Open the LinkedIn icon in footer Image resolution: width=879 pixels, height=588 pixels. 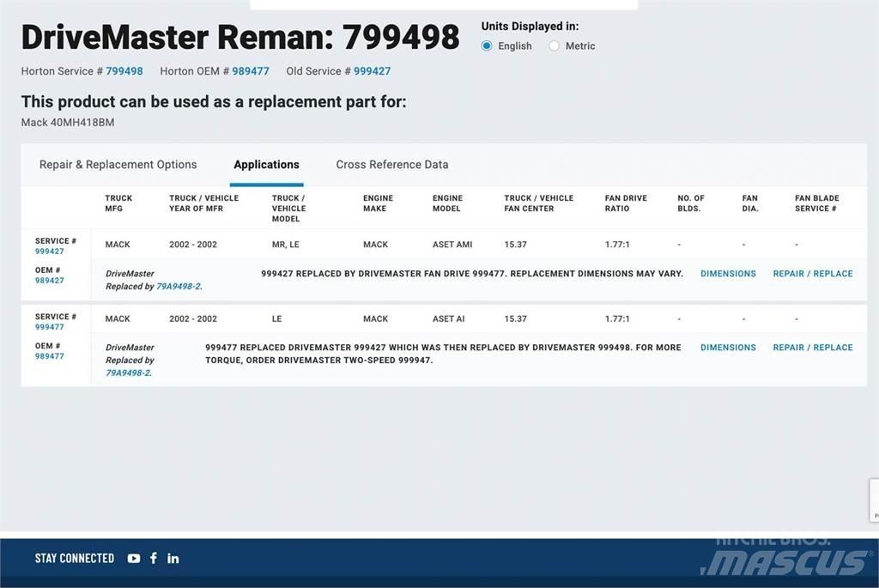point(173,558)
